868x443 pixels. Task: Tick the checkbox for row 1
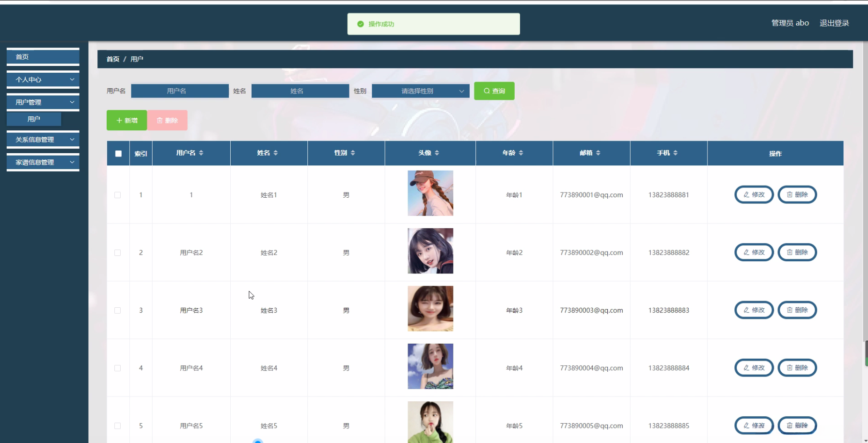click(117, 195)
